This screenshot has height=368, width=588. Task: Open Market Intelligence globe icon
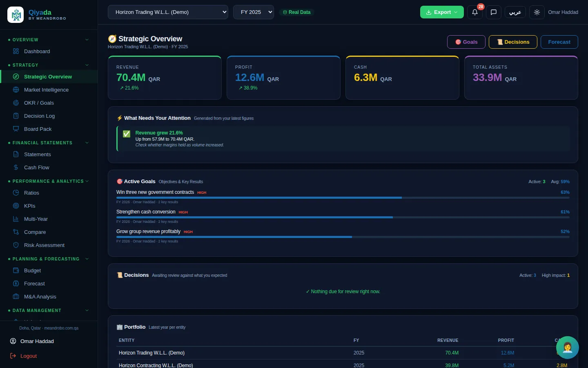coord(16,90)
